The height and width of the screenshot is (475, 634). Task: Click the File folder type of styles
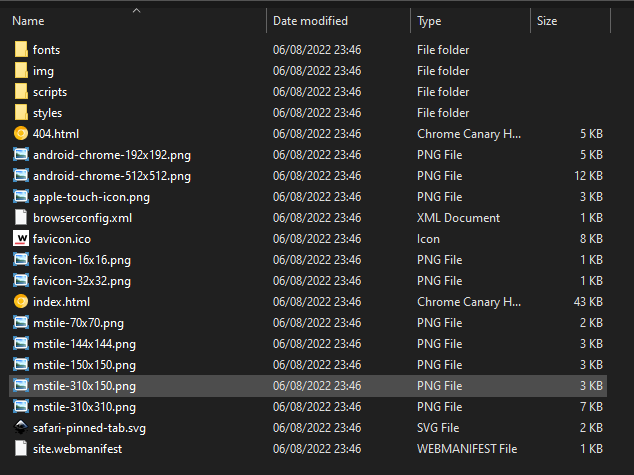pyautogui.click(x=443, y=113)
